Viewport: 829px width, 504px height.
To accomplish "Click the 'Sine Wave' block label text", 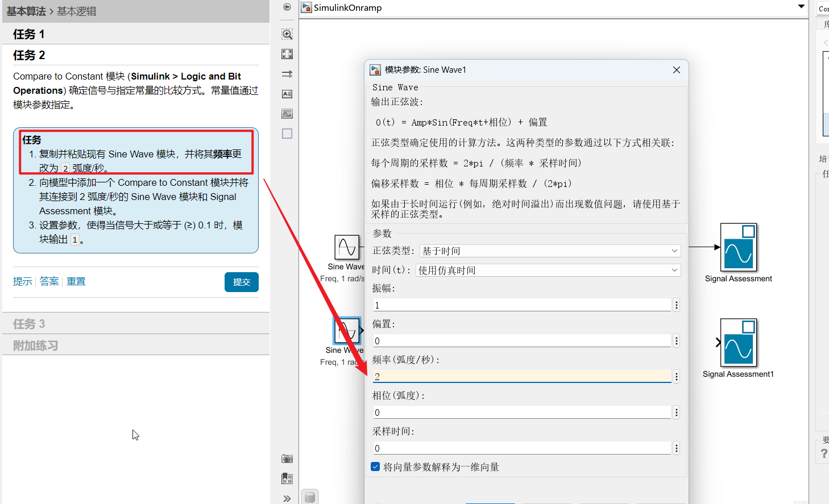I will 346,266.
